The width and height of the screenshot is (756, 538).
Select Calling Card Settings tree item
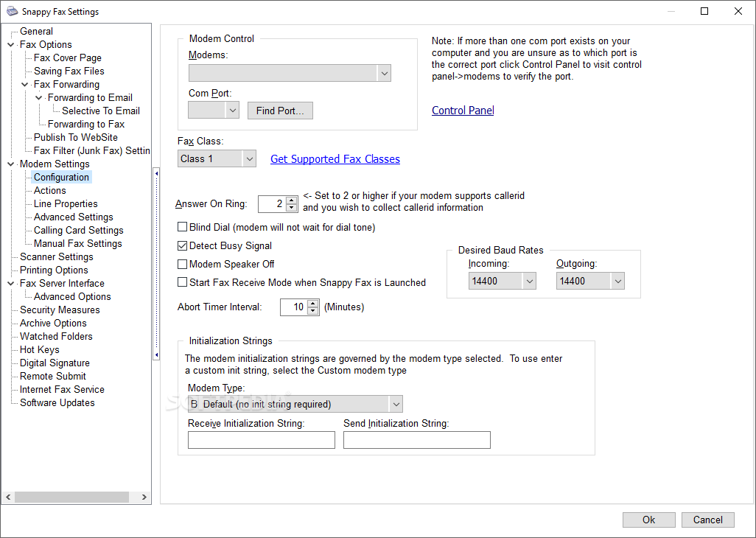coord(79,231)
